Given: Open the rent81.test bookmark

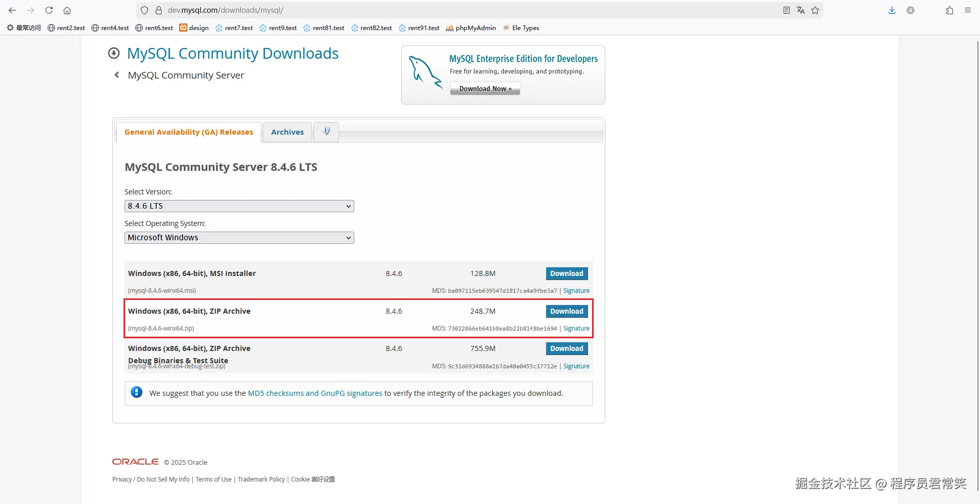Looking at the screenshot, I should tap(324, 28).
